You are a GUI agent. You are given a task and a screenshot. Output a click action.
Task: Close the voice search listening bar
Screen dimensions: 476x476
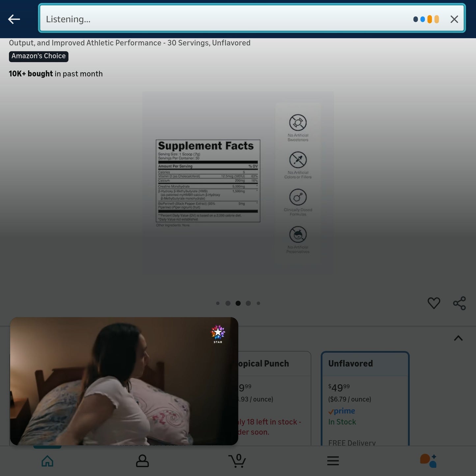tap(454, 19)
